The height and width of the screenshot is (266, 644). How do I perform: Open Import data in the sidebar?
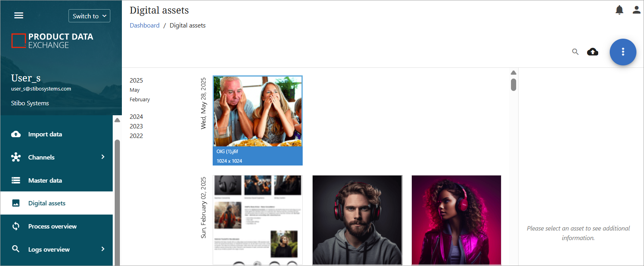point(45,134)
